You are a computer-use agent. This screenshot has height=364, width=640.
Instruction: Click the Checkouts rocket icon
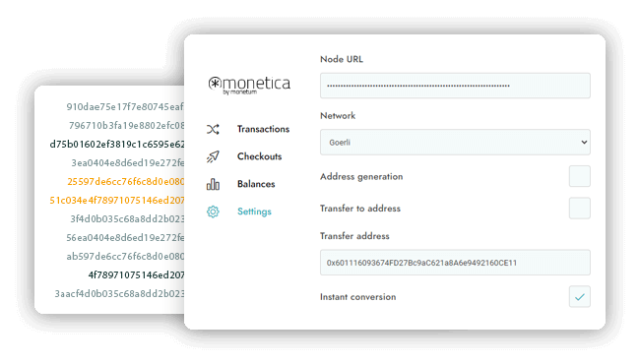coord(213,156)
